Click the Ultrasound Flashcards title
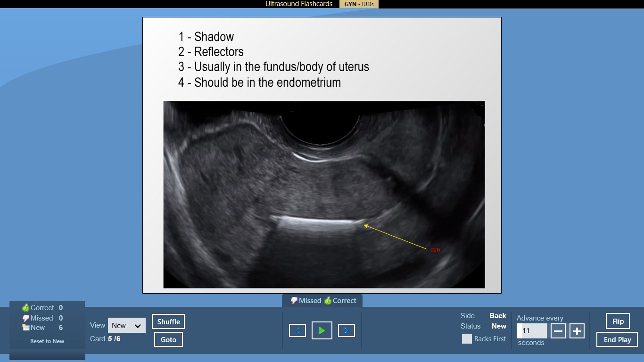Viewport: 644px width, 362px height. (x=299, y=4)
